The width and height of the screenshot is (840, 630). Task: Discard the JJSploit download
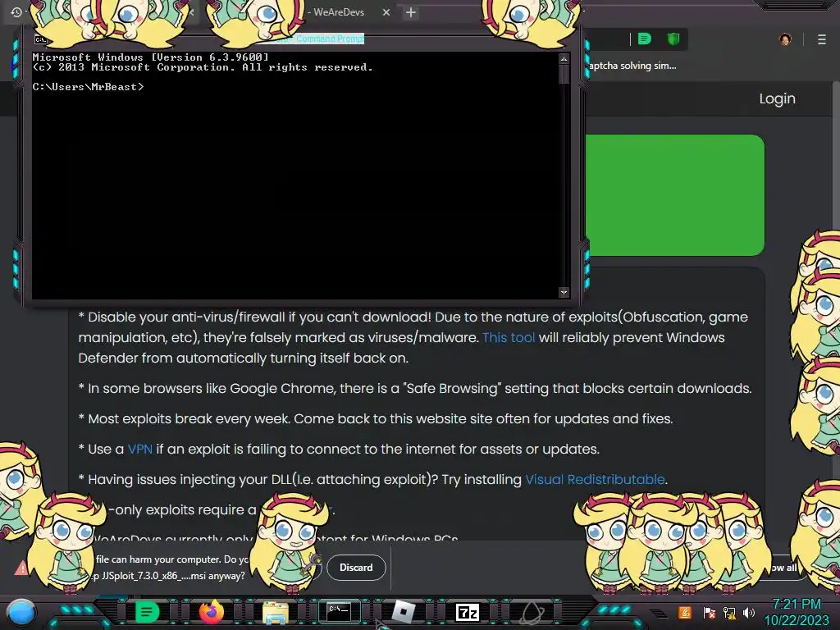356,568
